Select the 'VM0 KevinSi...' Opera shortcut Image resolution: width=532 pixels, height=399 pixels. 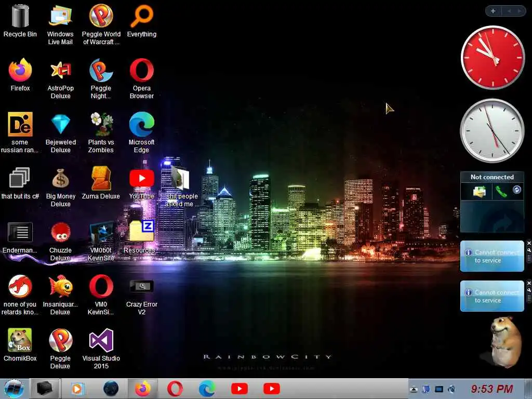pyautogui.click(x=101, y=295)
